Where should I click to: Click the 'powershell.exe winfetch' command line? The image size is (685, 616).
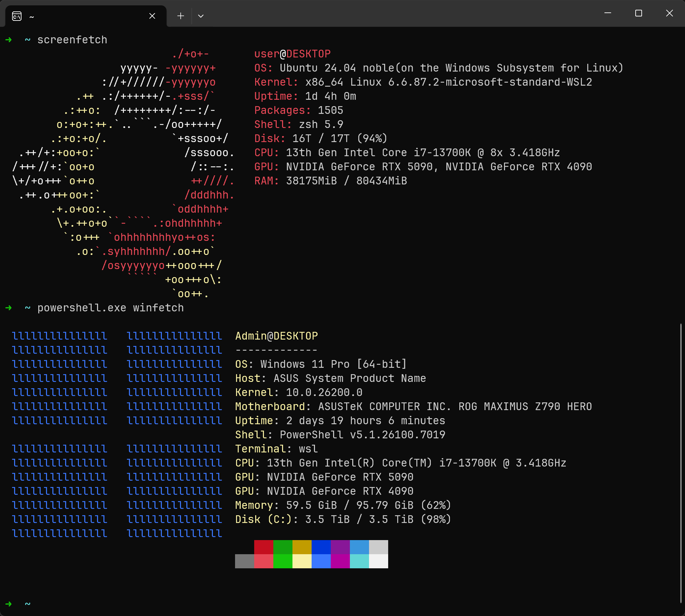(110, 308)
